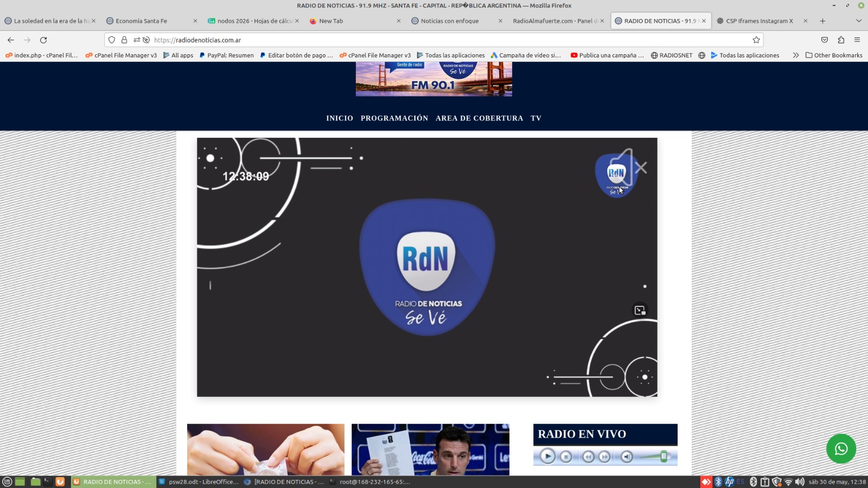Show the desktop from the taskbar
Image resolution: width=868 pixels, height=488 pixels.
click(20, 481)
